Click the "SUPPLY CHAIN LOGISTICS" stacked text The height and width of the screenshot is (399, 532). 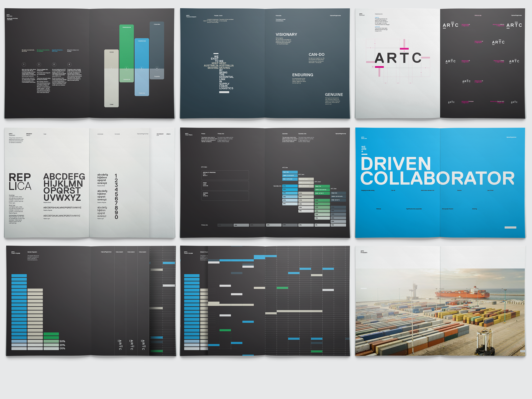point(226,86)
